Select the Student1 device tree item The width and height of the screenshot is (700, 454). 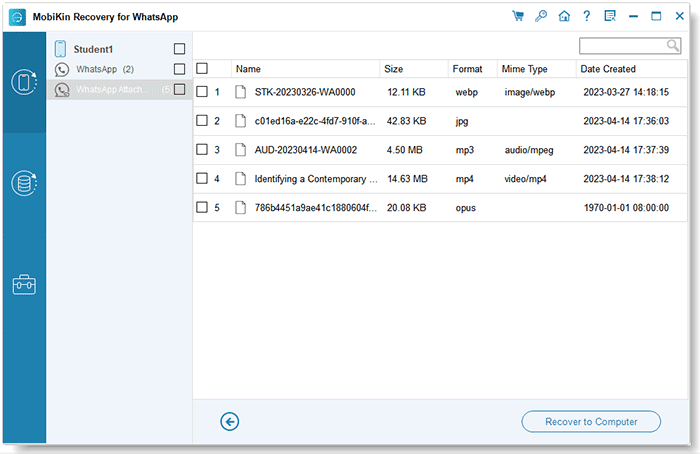pos(120,49)
